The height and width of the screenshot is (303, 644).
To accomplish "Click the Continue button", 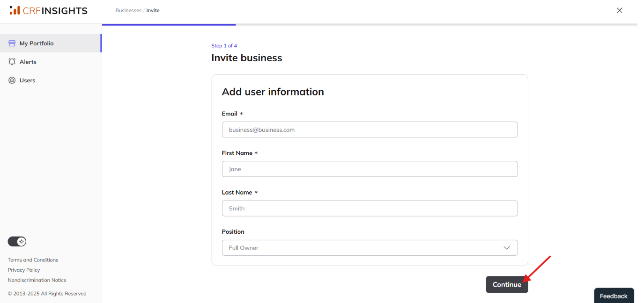I will click(x=507, y=285).
